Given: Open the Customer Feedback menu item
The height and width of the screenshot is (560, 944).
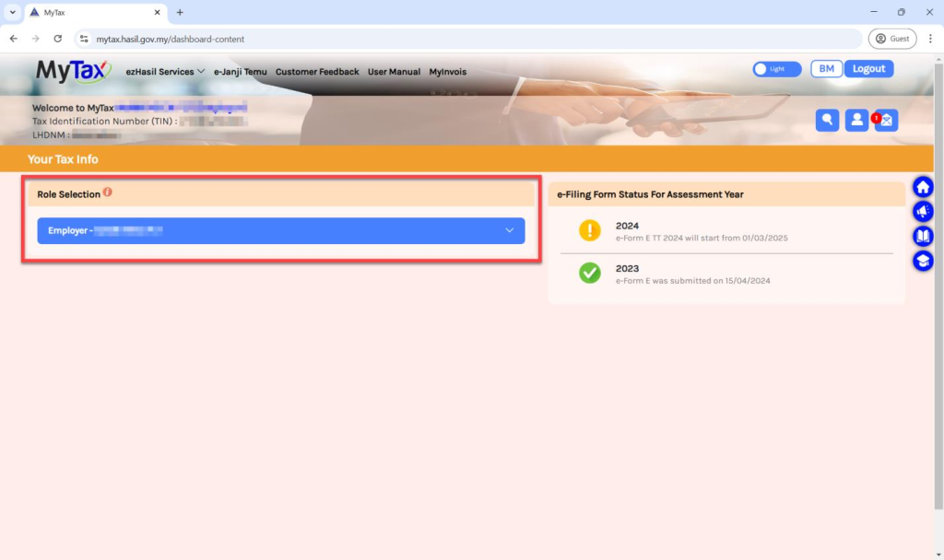Looking at the screenshot, I should coord(317,72).
